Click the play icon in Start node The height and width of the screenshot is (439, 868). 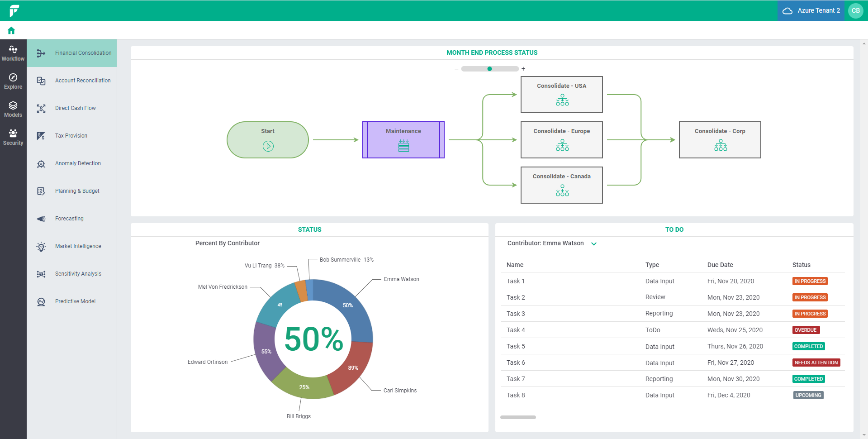pyautogui.click(x=268, y=146)
